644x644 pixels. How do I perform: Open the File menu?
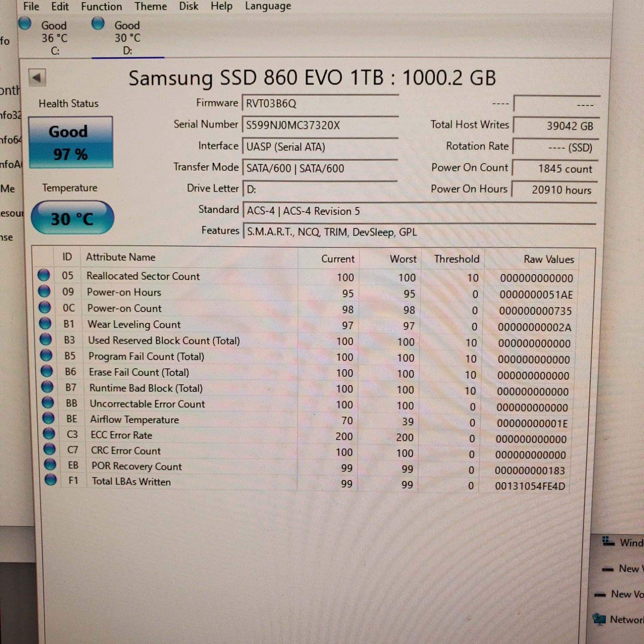pyautogui.click(x=31, y=6)
